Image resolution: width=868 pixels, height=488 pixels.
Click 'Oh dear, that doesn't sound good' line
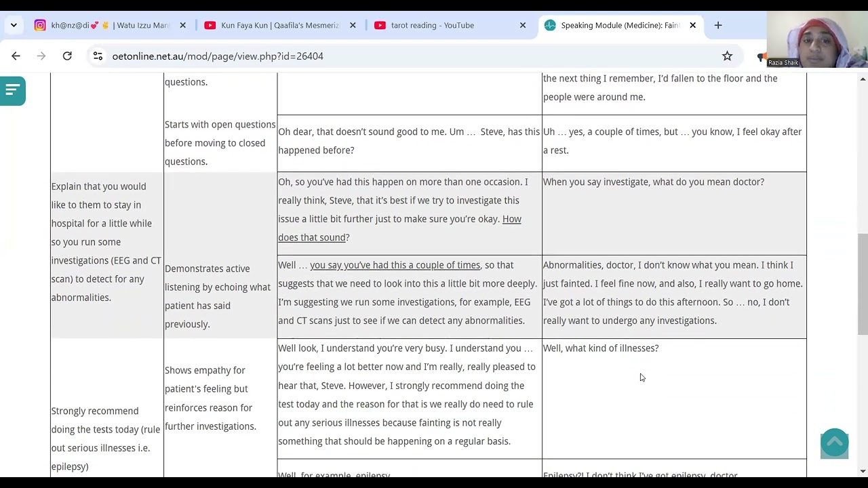click(409, 141)
